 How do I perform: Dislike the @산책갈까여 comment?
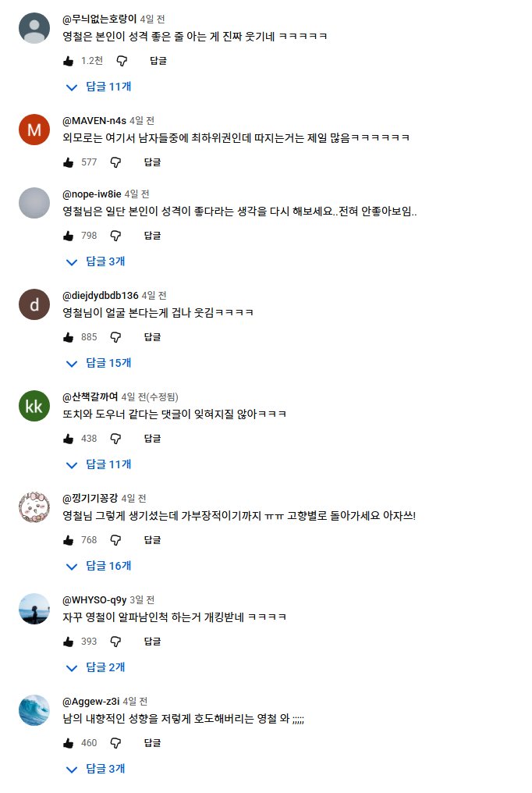(116, 439)
